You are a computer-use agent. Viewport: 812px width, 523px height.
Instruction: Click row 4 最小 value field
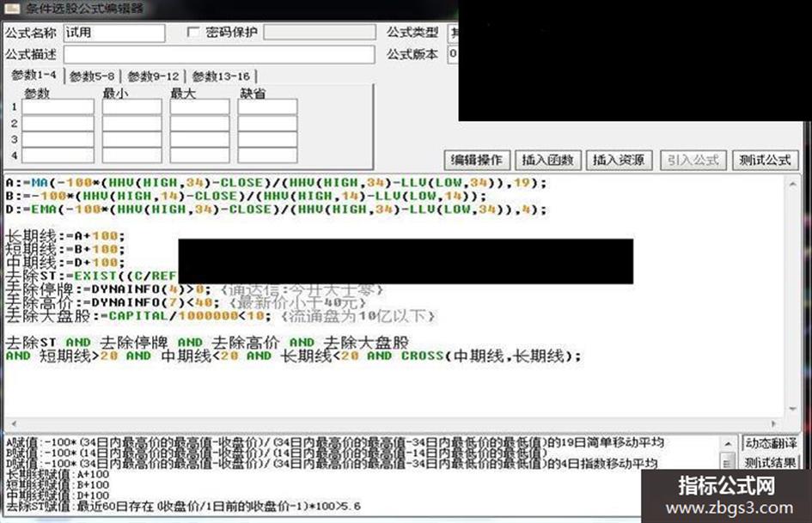[132, 155]
